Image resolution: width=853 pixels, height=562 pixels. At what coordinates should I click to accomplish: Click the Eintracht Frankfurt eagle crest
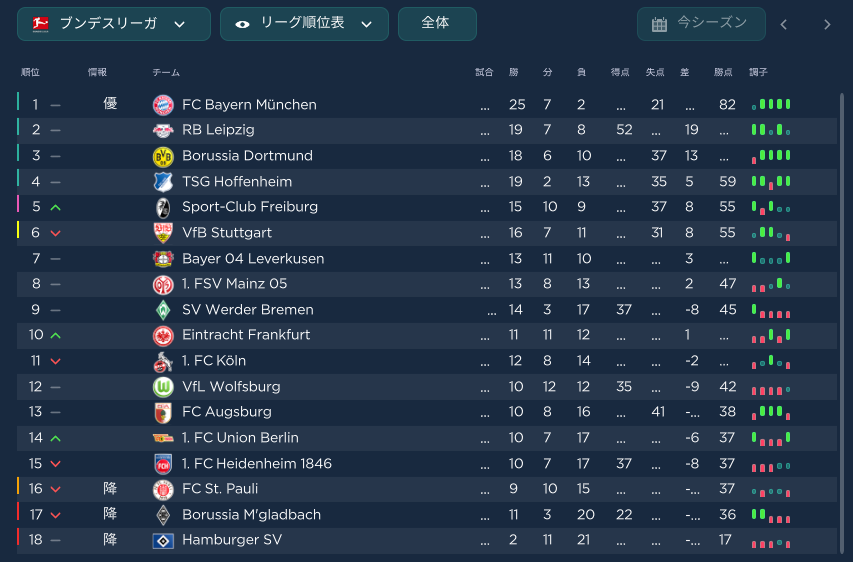(x=163, y=336)
